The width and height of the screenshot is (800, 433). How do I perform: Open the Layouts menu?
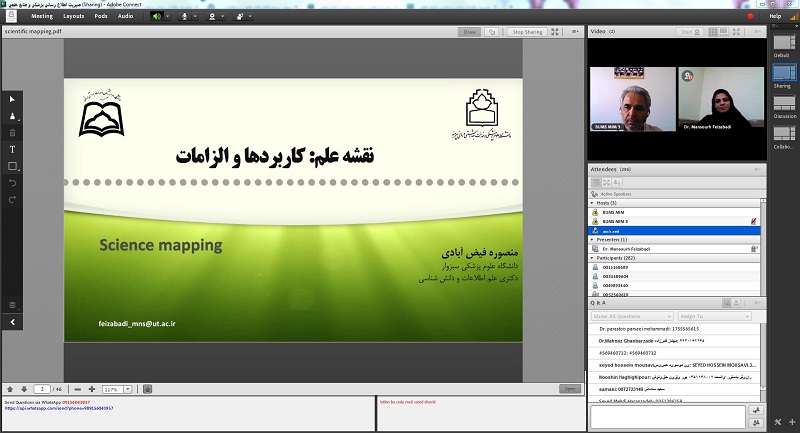[73, 16]
